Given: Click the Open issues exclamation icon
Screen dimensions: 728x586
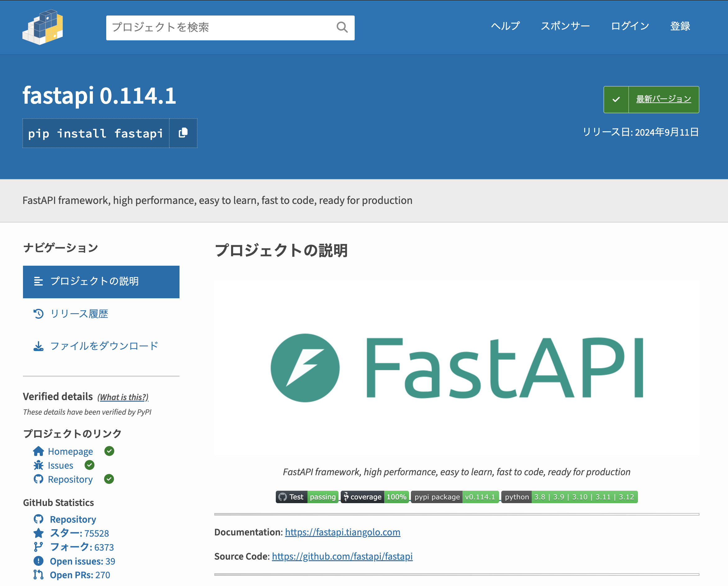Looking at the screenshot, I should coord(39,561).
